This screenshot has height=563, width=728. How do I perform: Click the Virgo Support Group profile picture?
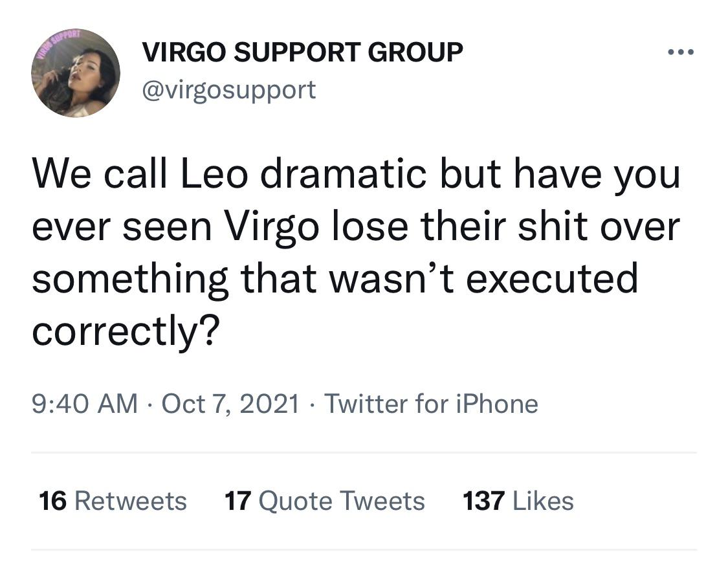(x=77, y=72)
